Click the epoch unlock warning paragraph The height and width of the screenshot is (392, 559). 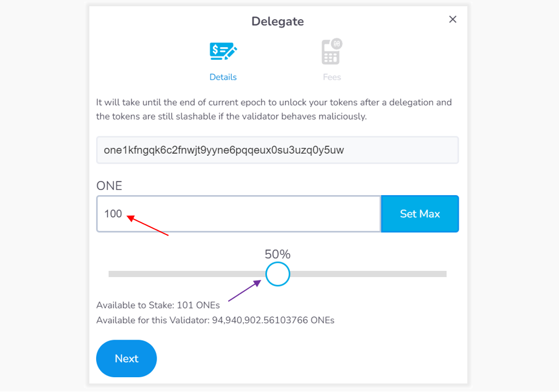(274, 109)
